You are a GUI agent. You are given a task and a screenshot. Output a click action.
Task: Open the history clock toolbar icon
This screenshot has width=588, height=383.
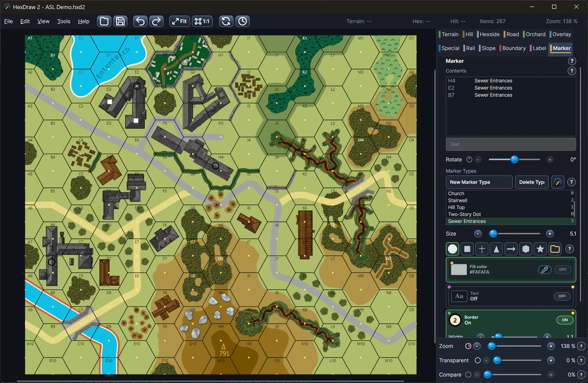[x=243, y=21]
